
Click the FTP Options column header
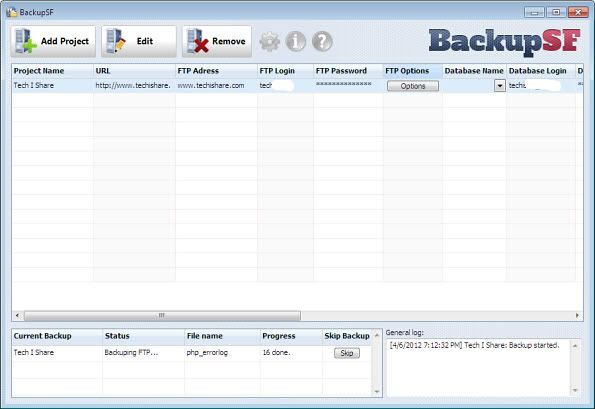pos(413,71)
